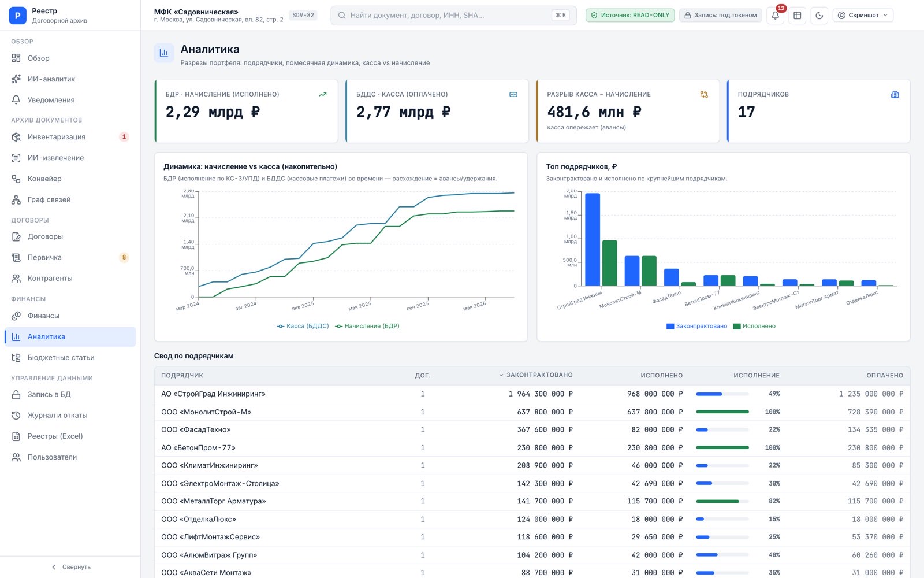The height and width of the screenshot is (578, 924).
Task: Open the notifications bell icon
Action: point(775,16)
